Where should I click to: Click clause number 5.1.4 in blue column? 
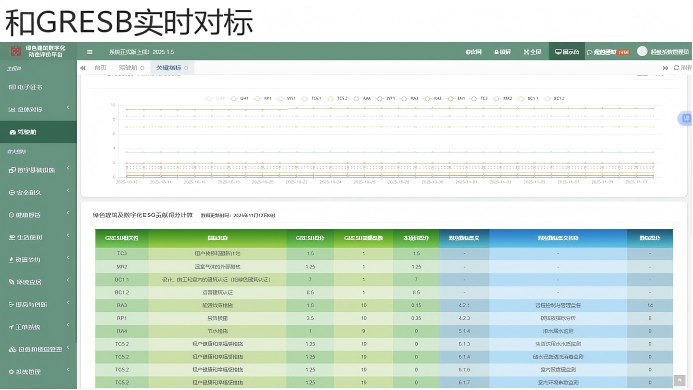(x=464, y=331)
